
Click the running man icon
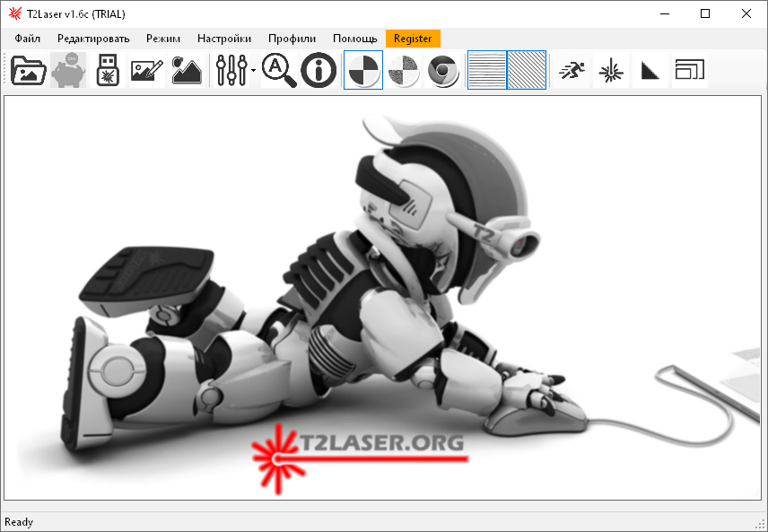pos(572,70)
